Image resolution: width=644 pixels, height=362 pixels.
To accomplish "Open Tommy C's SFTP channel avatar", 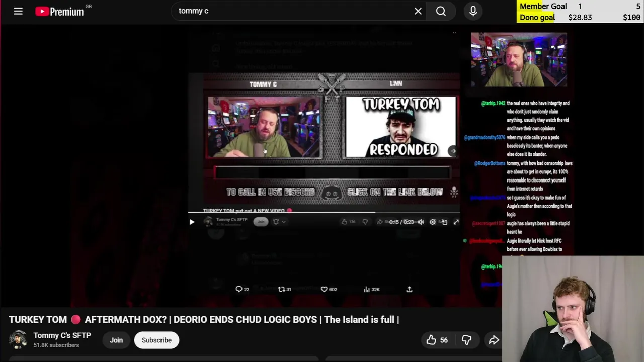I will [x=18, y=340].
